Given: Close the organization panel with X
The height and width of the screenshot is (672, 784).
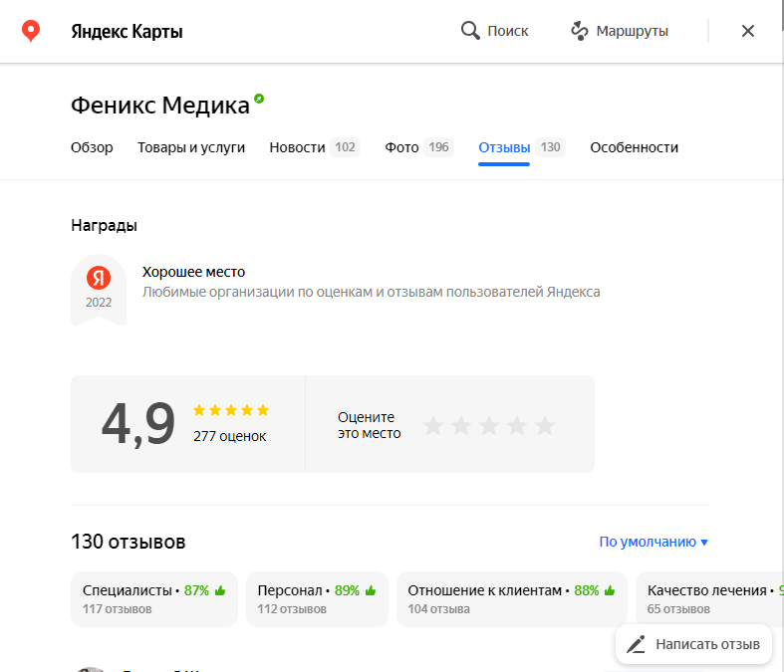Looking at the screenshot, I should 747,31.
